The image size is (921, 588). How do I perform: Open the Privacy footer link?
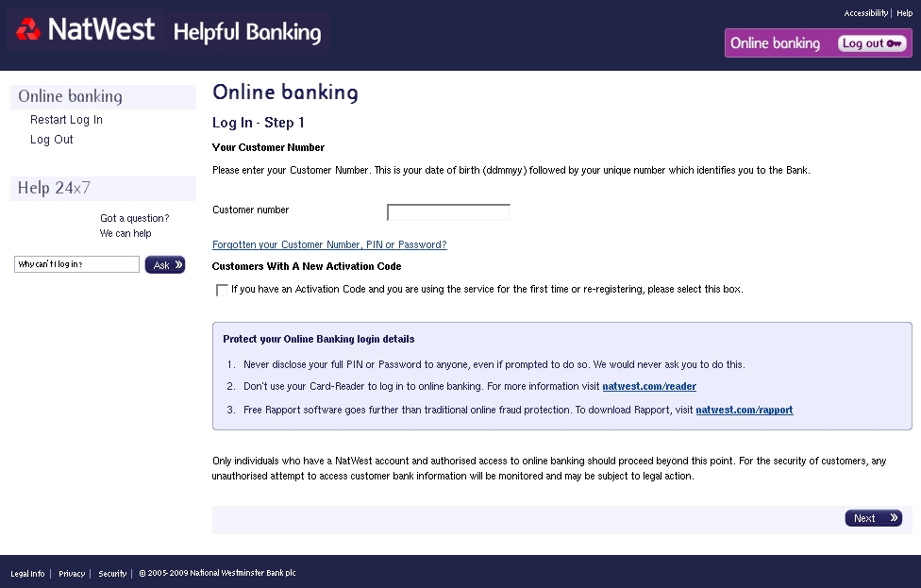pyautogui.click(x=72, y=574)
